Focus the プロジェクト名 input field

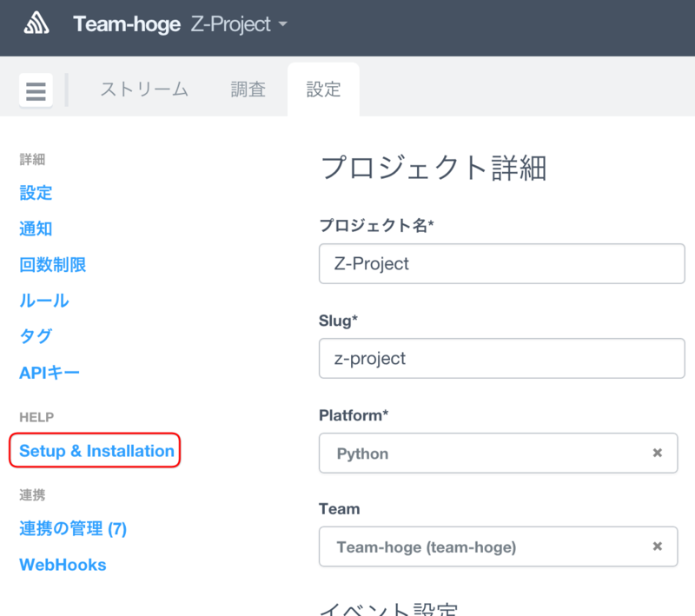click(x=502, y=263)
